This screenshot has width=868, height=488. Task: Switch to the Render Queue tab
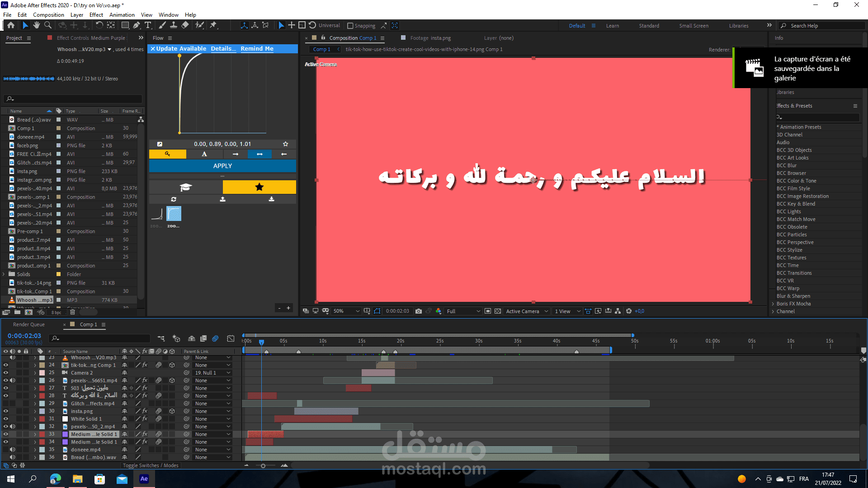(29, 324)
